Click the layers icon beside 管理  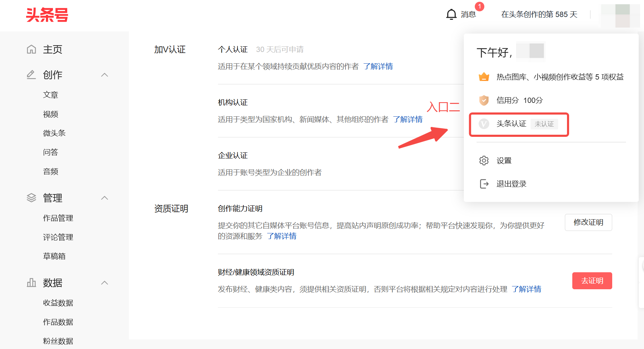tap(31, 198)
